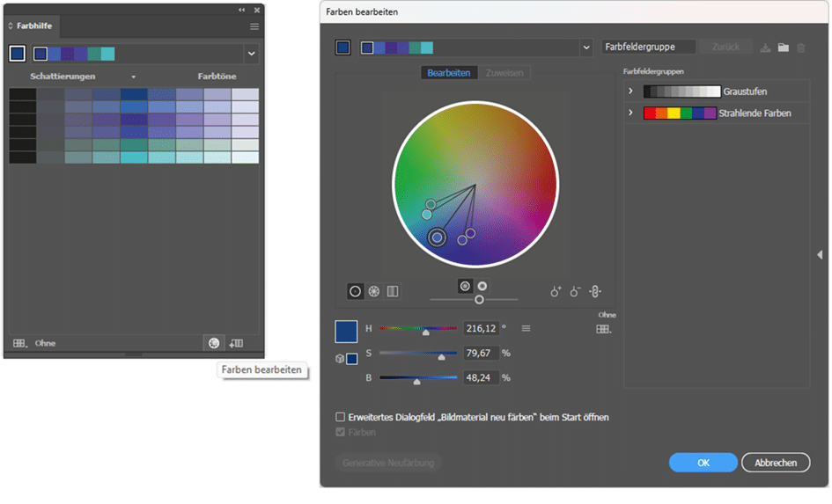Image resolution: width=832 pixels, height=504 pixels.
Task: Switch to the Bearbeiten tab
Action: pos(448,73)
